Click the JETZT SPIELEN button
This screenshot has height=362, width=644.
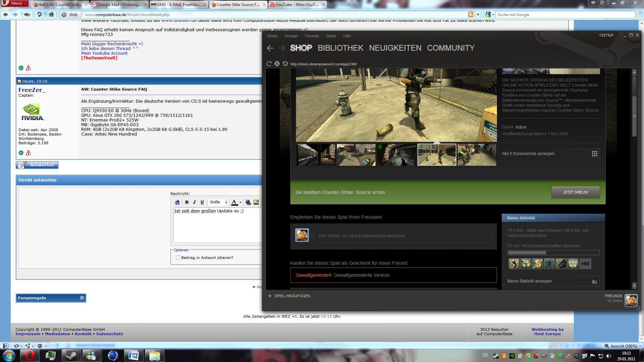575,192
